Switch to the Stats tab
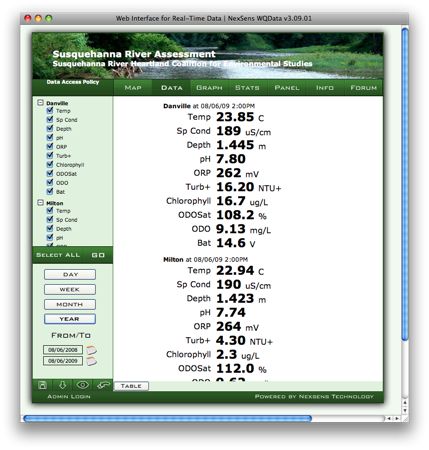 point(247,88)
